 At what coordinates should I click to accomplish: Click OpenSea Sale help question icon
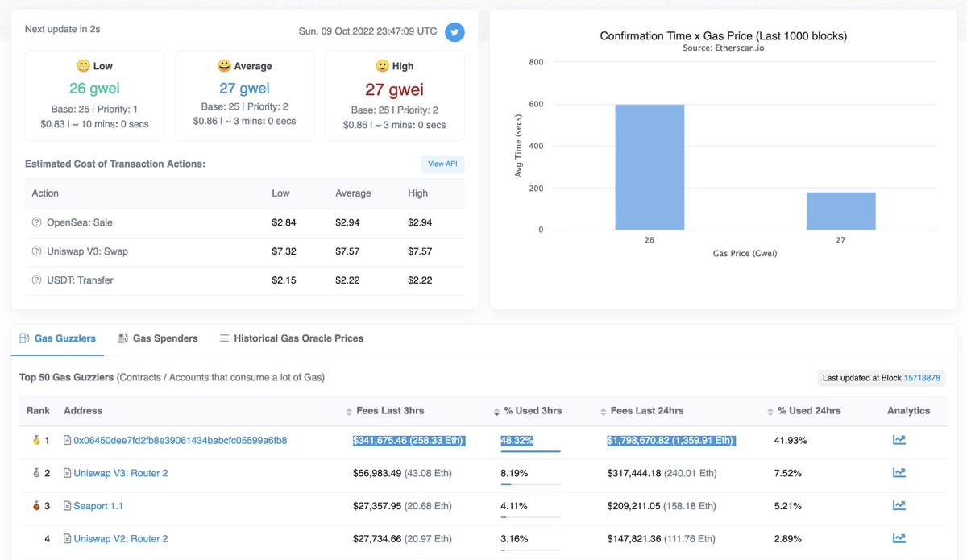tap(36, 222)
